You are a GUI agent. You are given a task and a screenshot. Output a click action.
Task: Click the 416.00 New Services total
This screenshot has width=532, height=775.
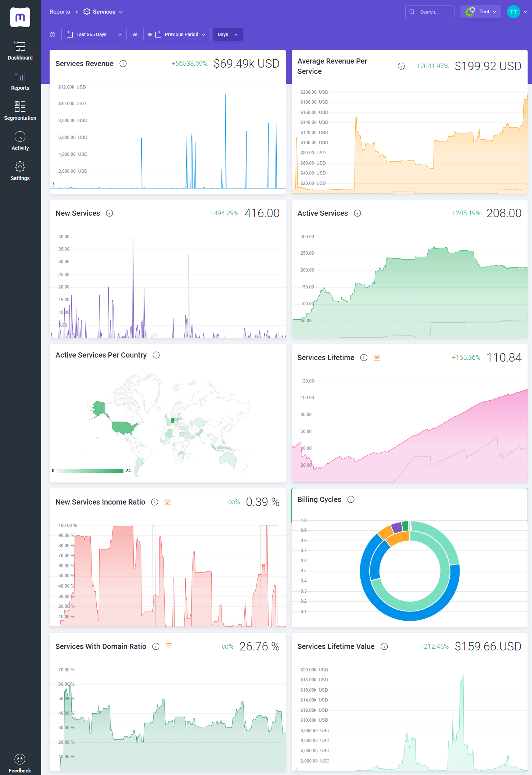(x=262, y=213)
